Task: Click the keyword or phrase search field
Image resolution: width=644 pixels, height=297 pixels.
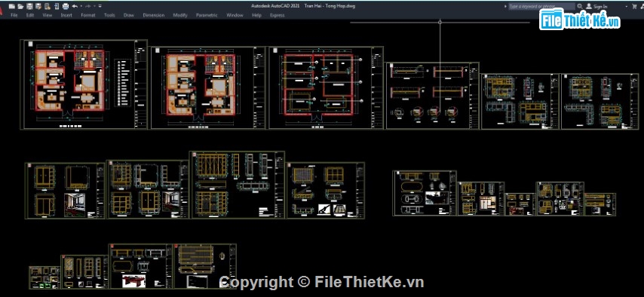Action: pos(541,7)
